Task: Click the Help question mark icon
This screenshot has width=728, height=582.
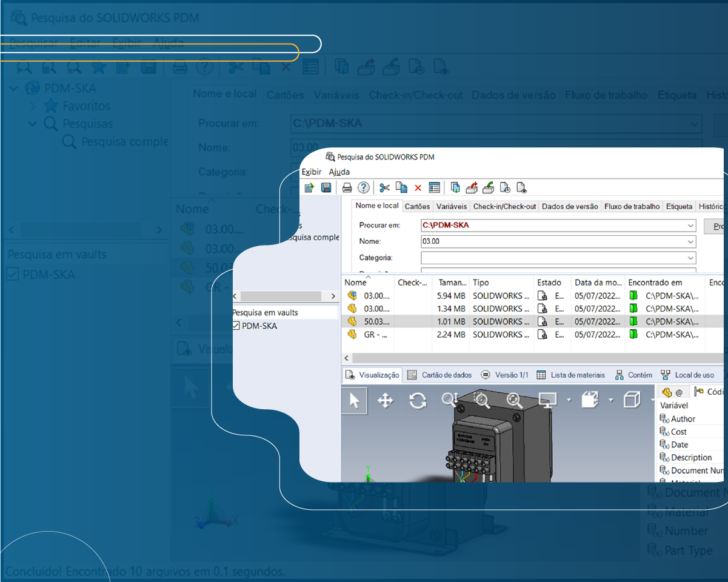Action: click(x=362, y=187)
